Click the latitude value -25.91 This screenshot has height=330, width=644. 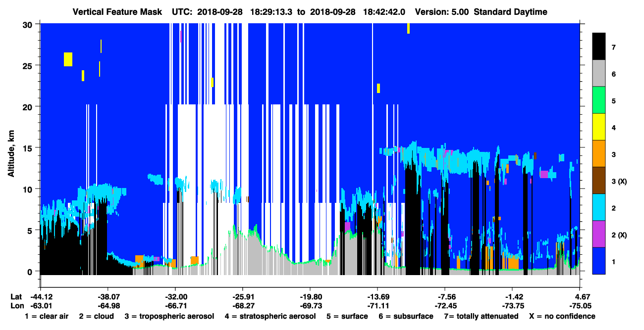point(243,296)
